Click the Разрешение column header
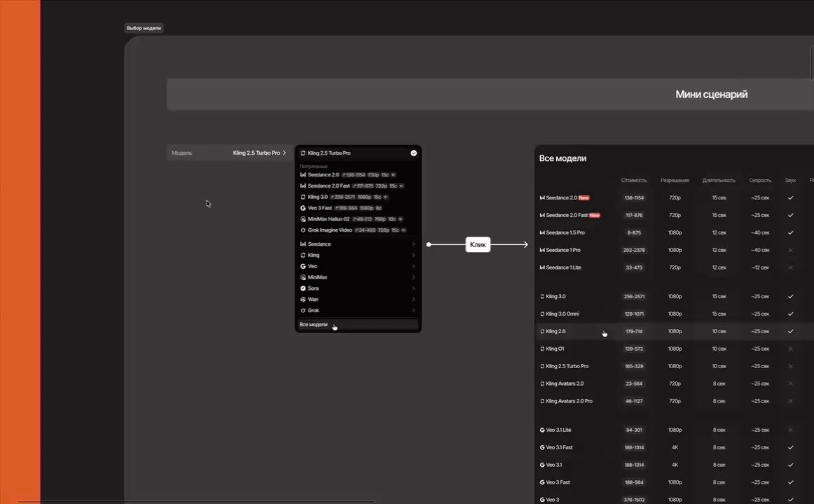This screenshot has height=504, width=814. click(675, 181)
